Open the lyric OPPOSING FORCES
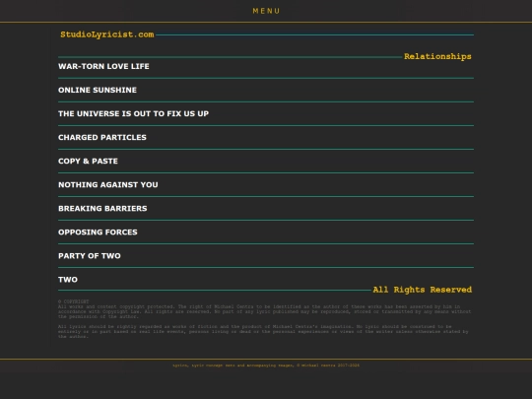 tap(98, 233)
